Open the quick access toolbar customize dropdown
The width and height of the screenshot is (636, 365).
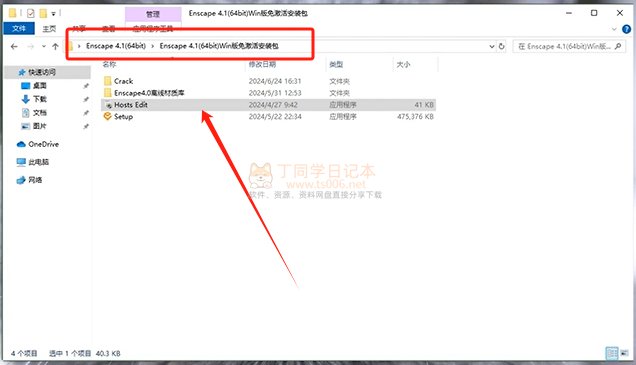coord(53,14)
